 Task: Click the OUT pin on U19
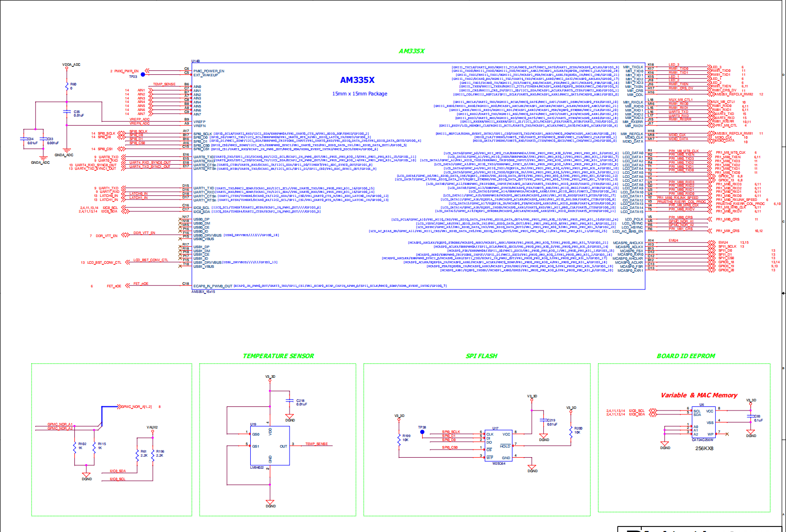[x=283, y=446]
